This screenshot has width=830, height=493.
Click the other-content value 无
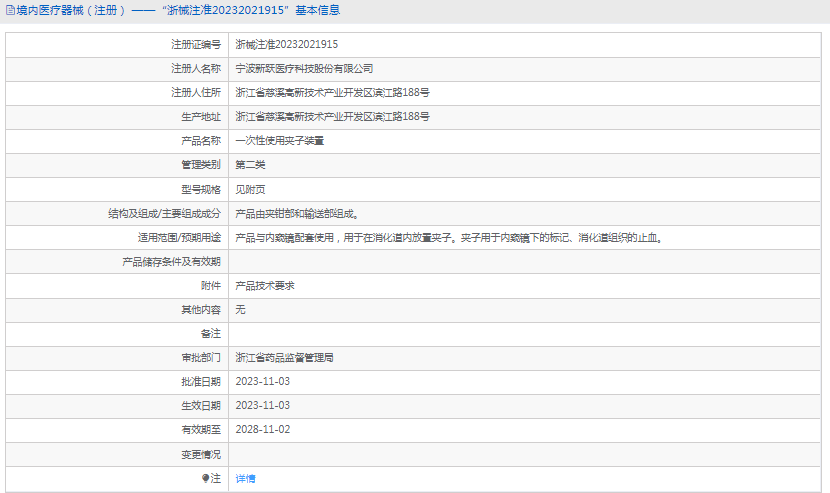pyautogui.click(x=240, y=310)
